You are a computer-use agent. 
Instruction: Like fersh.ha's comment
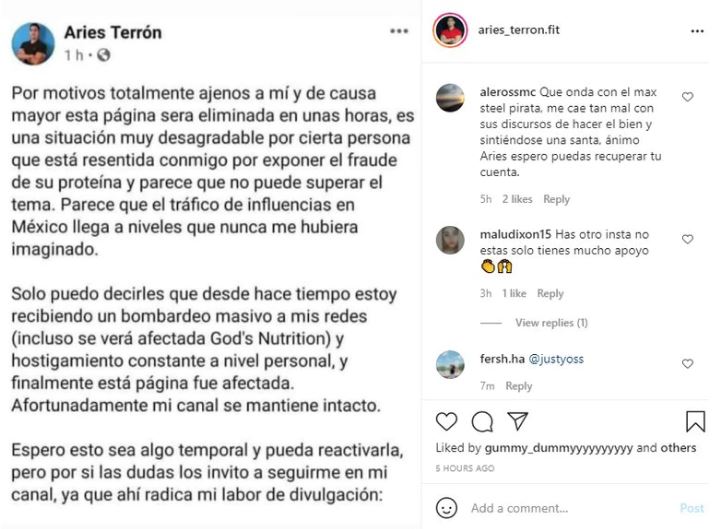[x=688, y=360]
